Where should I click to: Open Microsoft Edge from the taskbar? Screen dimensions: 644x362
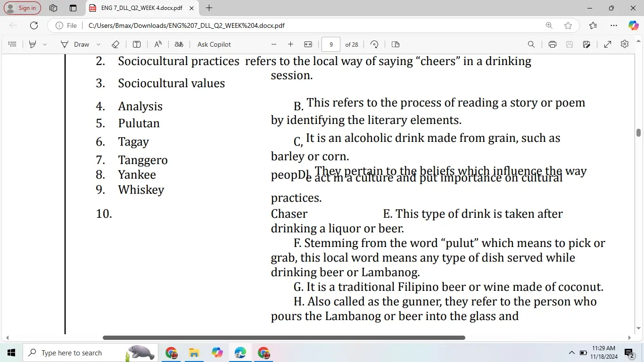[x=240, y=353]
